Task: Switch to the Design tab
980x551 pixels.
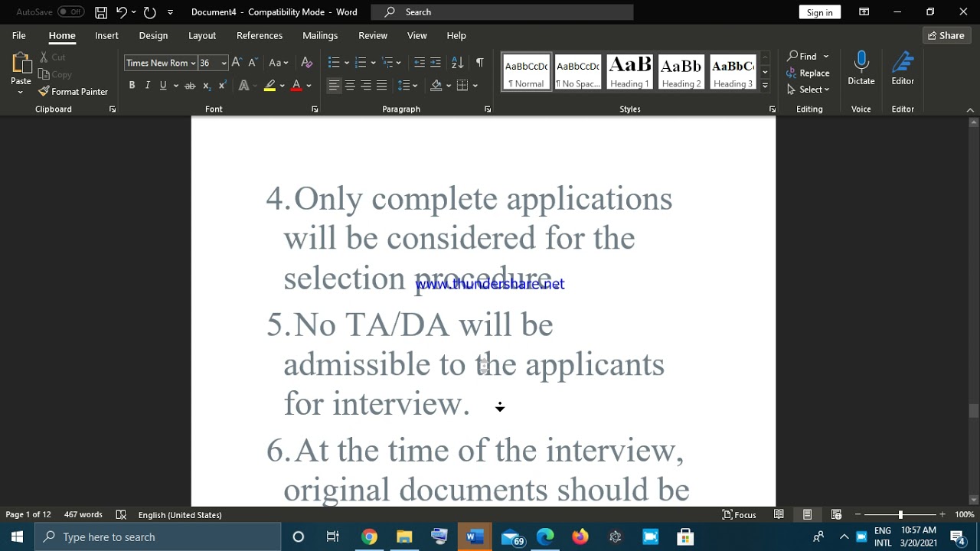Action: [x=153, y=35]
